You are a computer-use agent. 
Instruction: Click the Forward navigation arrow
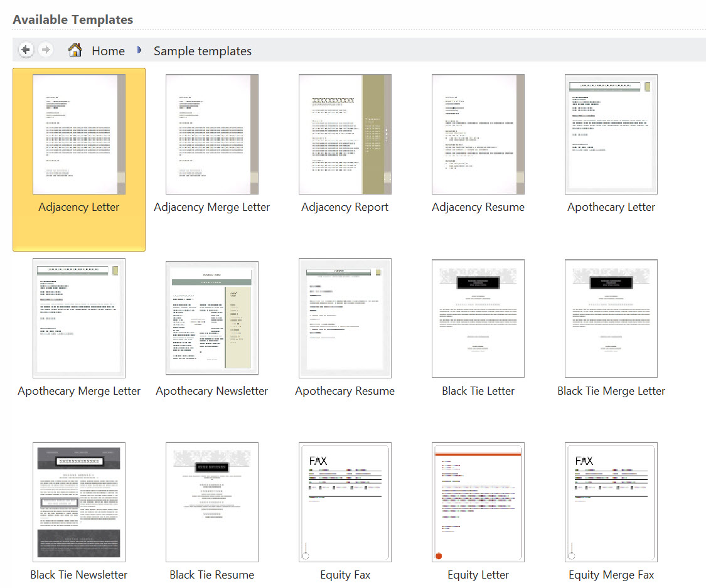point(45,50)
